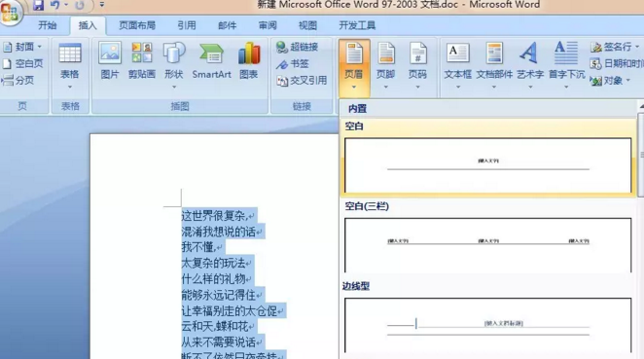Image resolution: width=644 pixels, height=359 pixels.
Task: Expand the 艺术字 dropdown arrow
Action: click(530, 87)
